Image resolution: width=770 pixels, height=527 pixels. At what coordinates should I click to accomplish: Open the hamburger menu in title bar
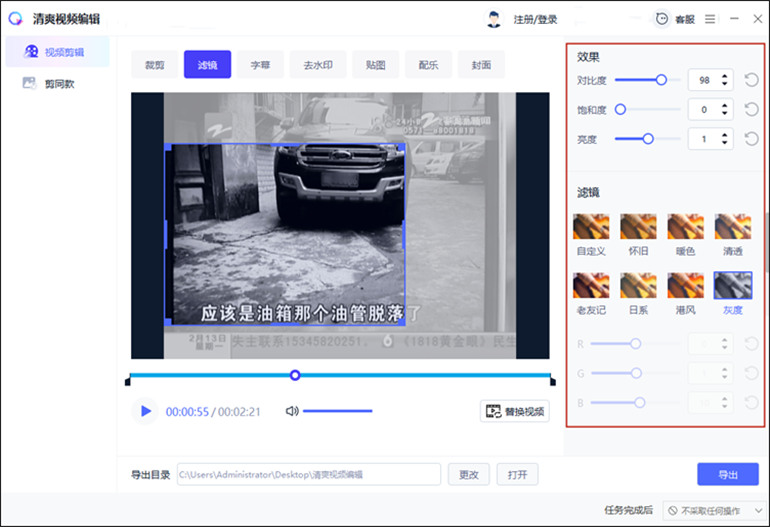pos(710,19)
